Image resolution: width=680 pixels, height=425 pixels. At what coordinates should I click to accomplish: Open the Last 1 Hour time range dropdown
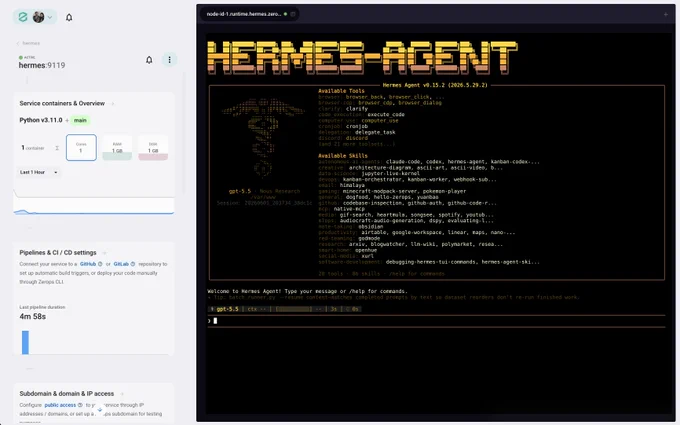pos(39,172)
